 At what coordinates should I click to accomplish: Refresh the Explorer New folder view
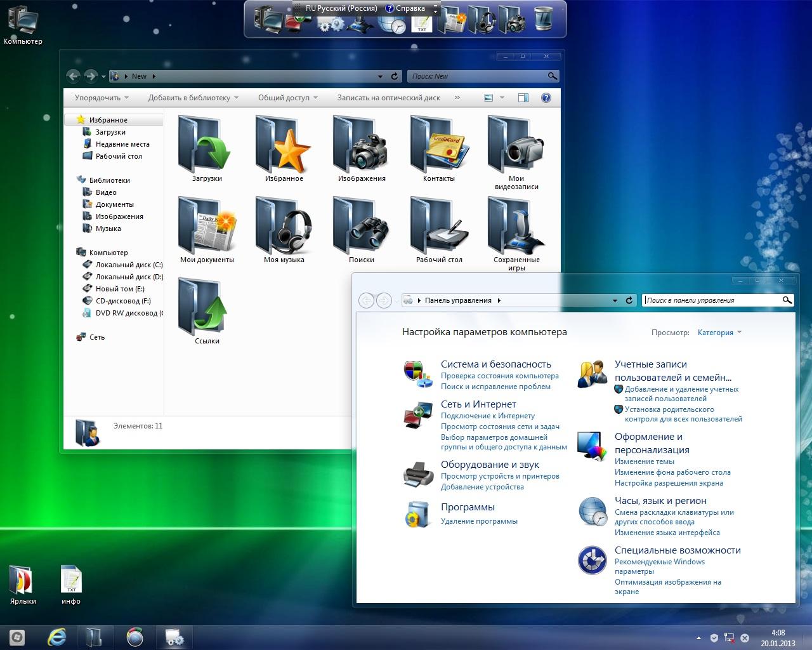(395, 76)
